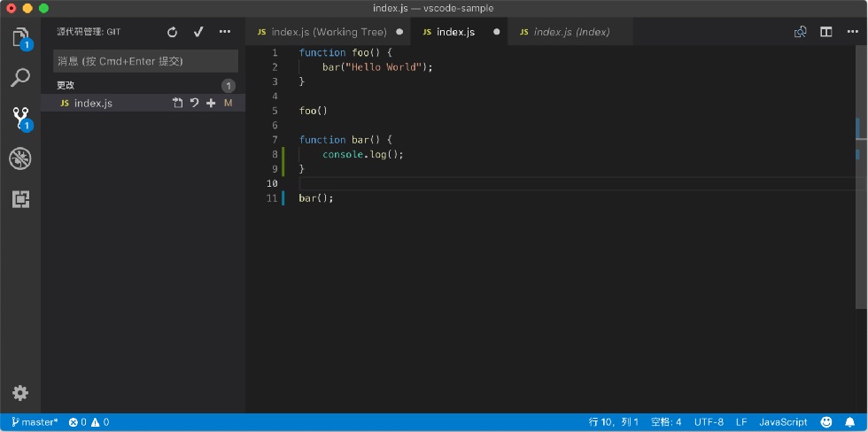Discard index.js changes with undo icon
This screenshot has height=432, width=868.
(194, 103)
